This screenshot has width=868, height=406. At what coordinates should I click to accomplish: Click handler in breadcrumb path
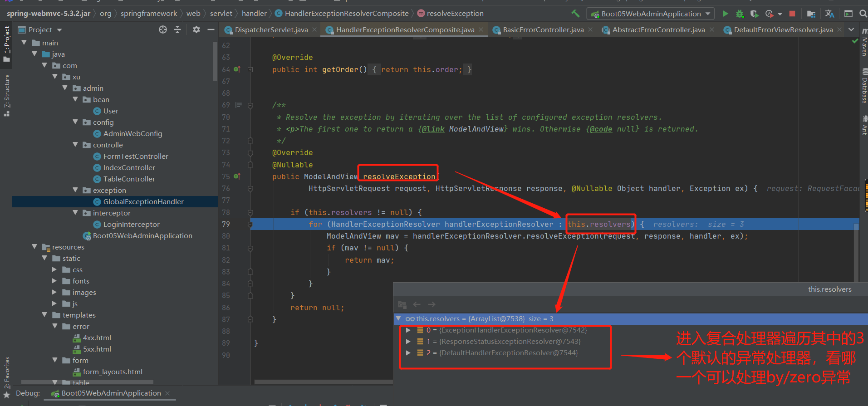[254, 14]
